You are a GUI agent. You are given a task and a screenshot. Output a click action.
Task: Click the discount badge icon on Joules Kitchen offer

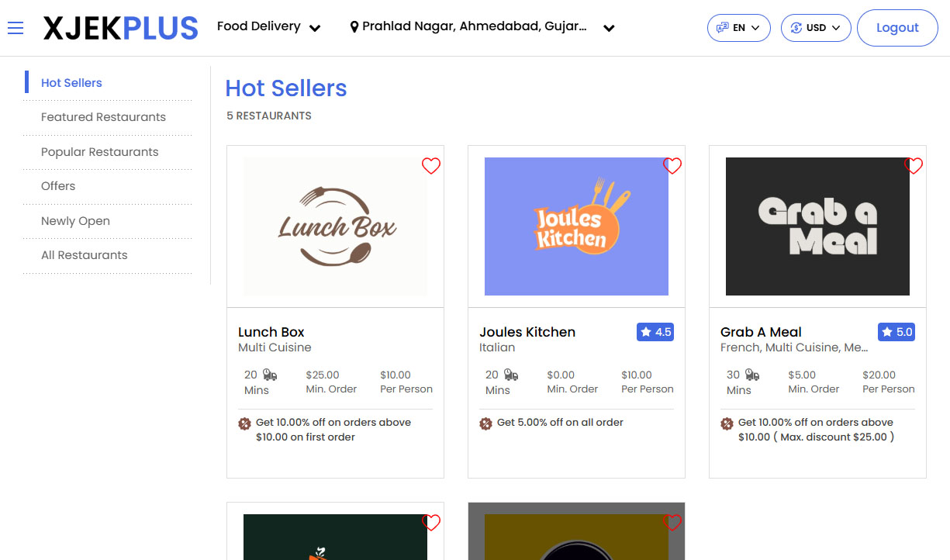click(484, 423)
